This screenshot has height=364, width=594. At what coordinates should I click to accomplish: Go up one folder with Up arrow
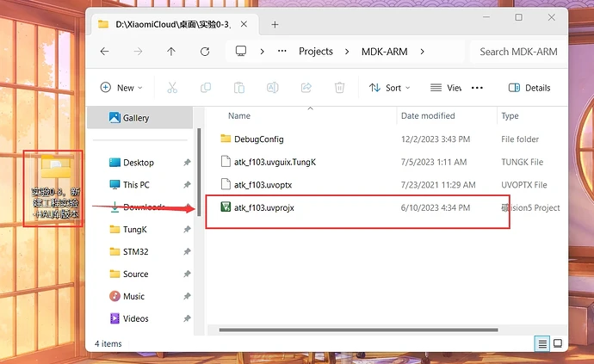(171, 52)
